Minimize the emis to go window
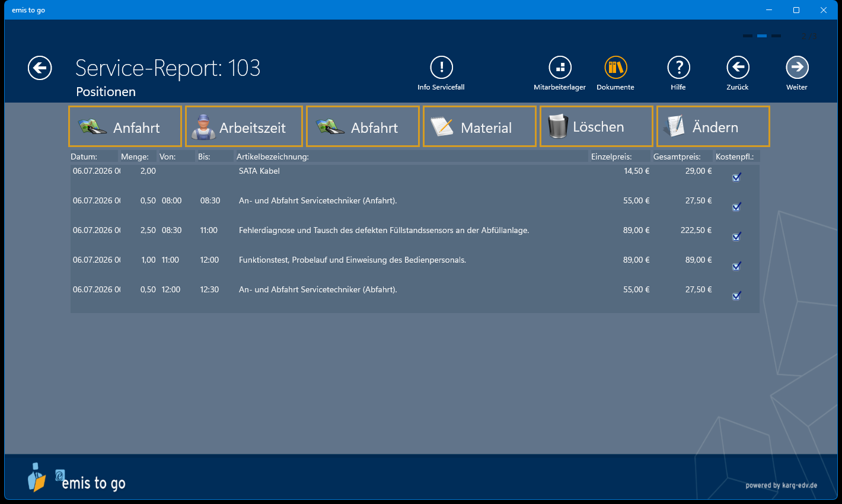Image resolution: width=842 pixels, height=504 pixels. coord(769,10)
